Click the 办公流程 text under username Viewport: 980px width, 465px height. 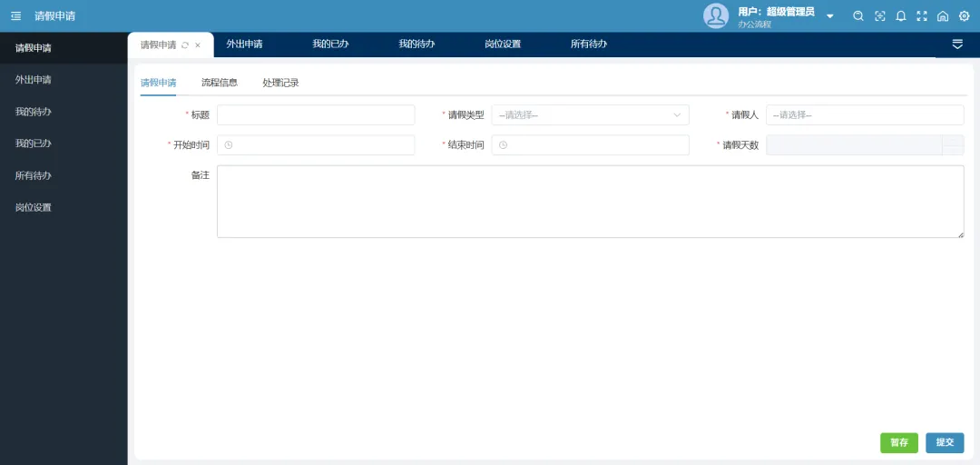pyautogui.click(x=754, y=25)
